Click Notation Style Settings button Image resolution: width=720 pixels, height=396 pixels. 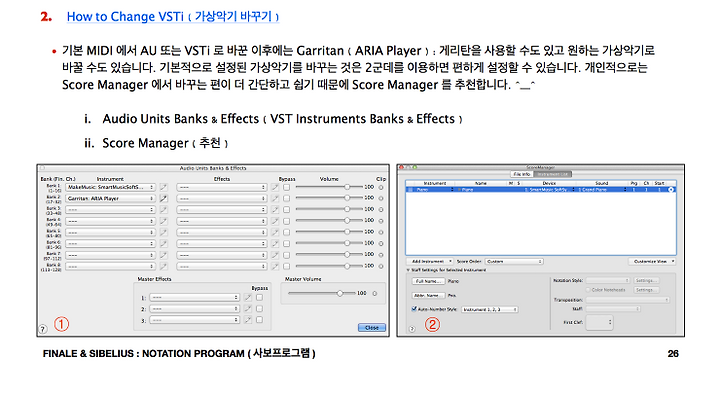tap(647, 280)
